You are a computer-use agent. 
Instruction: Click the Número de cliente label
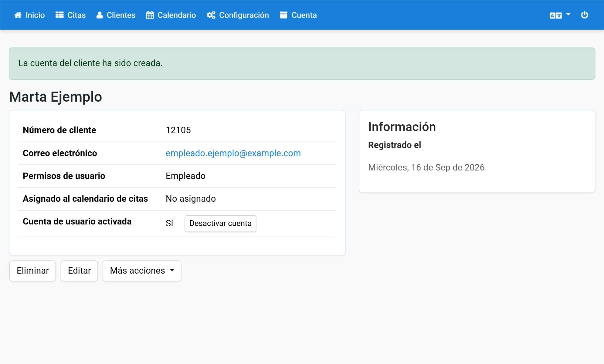click(59, 130)
